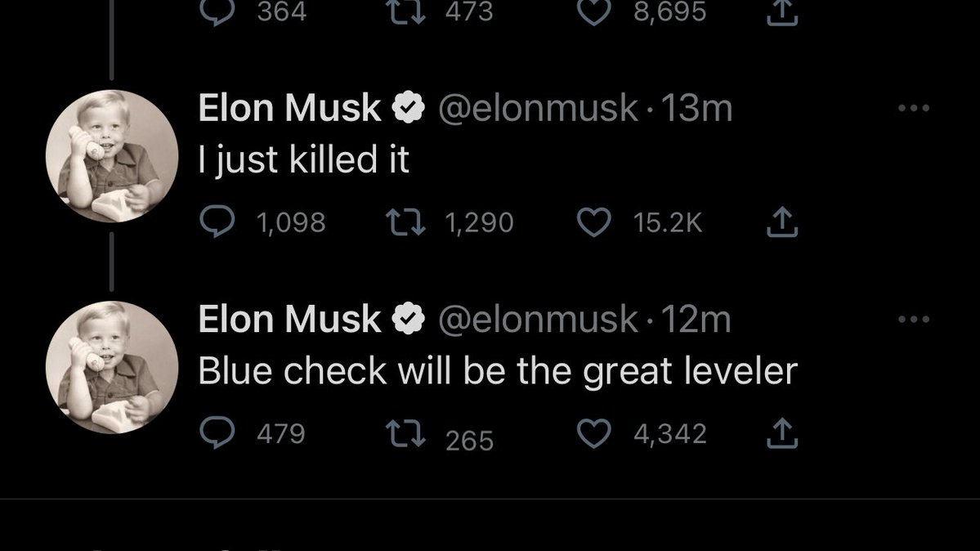Screen dimensions: 980x551
Task: Like the tweet with 4,342 likes
Action: click(x=594, y=433)
